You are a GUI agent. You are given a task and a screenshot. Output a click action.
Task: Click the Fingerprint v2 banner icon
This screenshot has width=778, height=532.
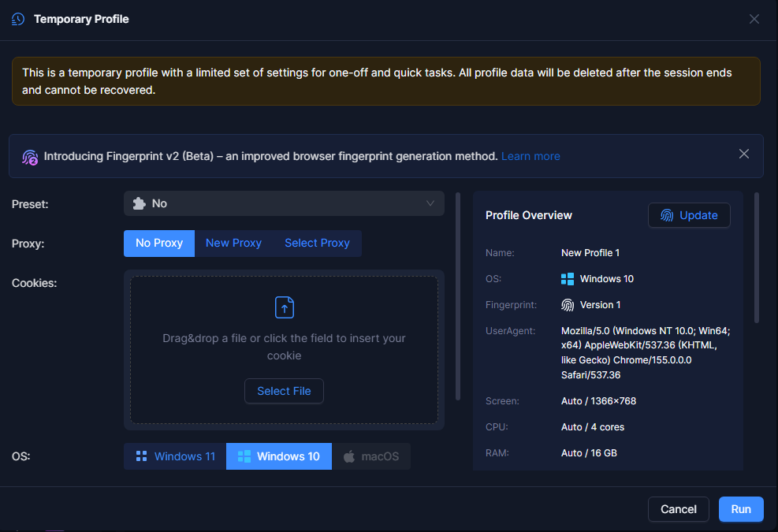30,157
